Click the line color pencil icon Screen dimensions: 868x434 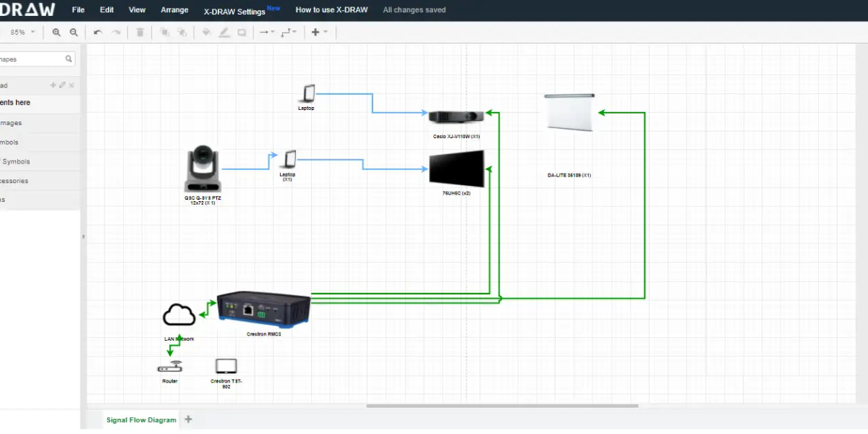224,33
